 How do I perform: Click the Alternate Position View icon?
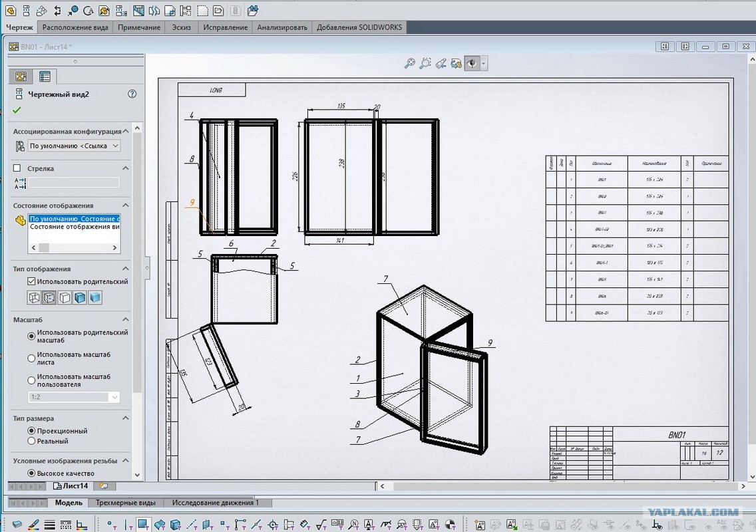point(185,10)
